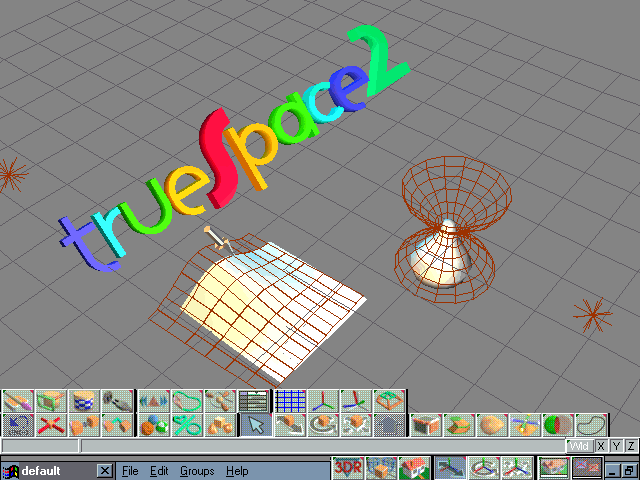The height and width of the screenshot is (480, 640).
Task: Click the house-shaped view icon
Action: click(414, 467)
